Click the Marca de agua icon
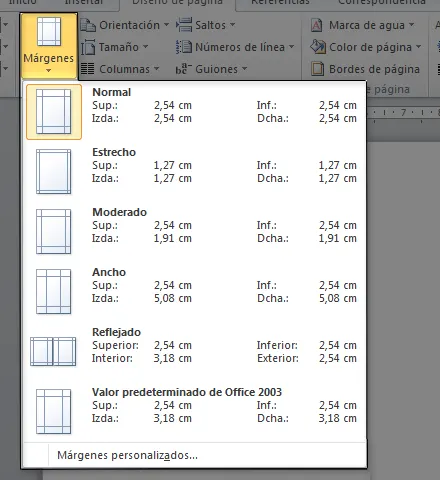This screenshot has width=440, height=480. pyautogui.click(x=316, y=25)
